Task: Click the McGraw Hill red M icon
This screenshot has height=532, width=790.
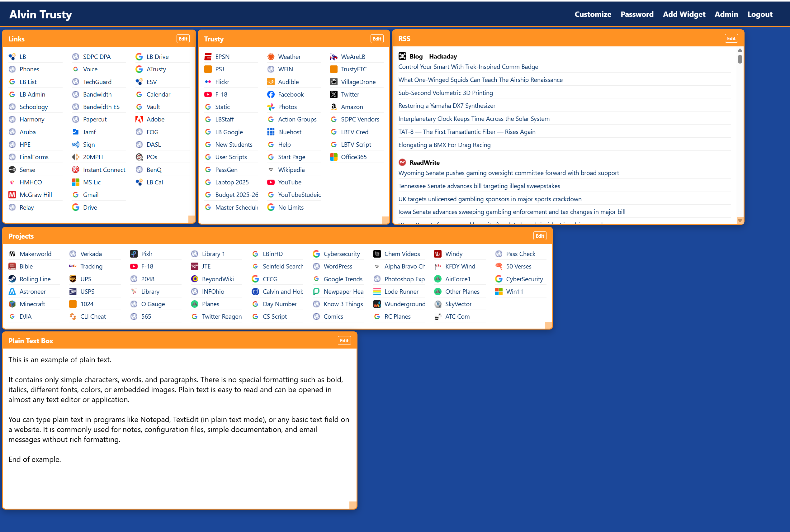Action: click(12, 195)
